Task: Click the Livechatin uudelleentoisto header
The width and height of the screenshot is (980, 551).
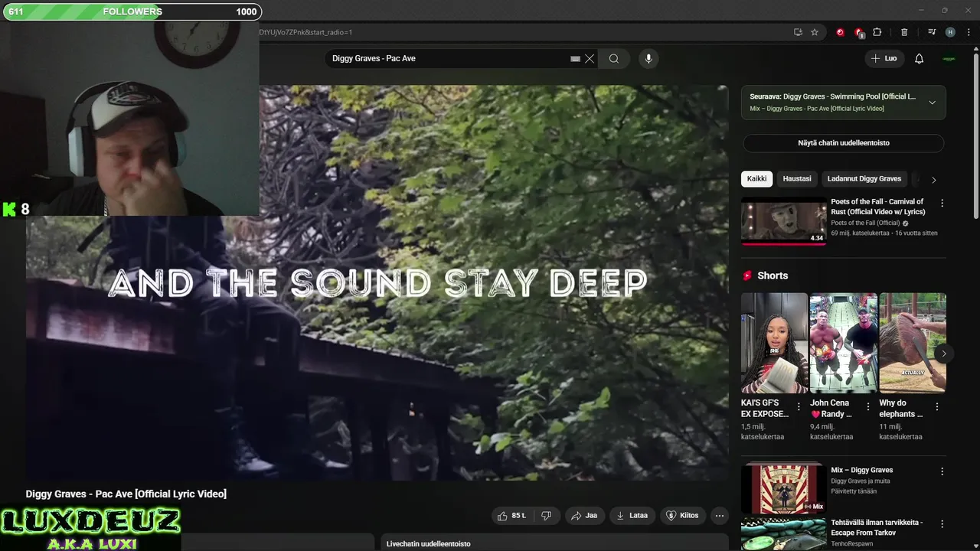Action: click(429, 544)
